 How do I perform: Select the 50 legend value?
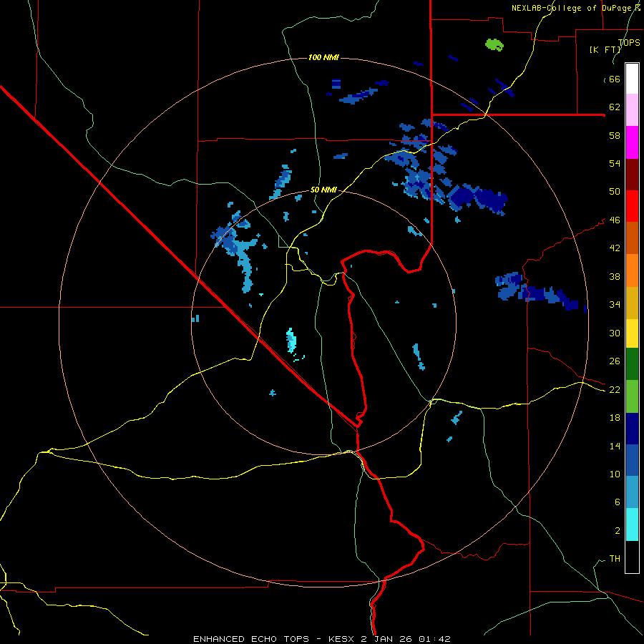tap(615, 191)
